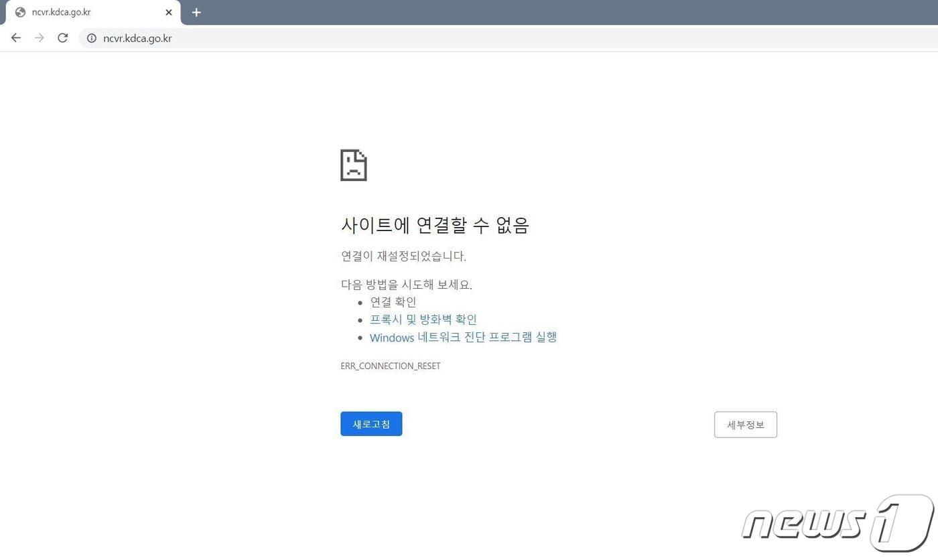Click the 사이트에 연결할 수 없음 heading

[435, 226]
